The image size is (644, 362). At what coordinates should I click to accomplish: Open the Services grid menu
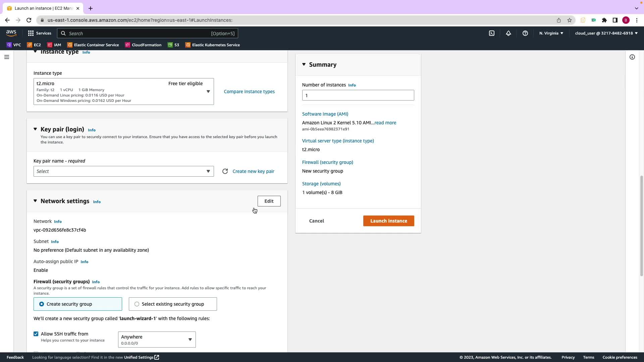pos(40,33)
